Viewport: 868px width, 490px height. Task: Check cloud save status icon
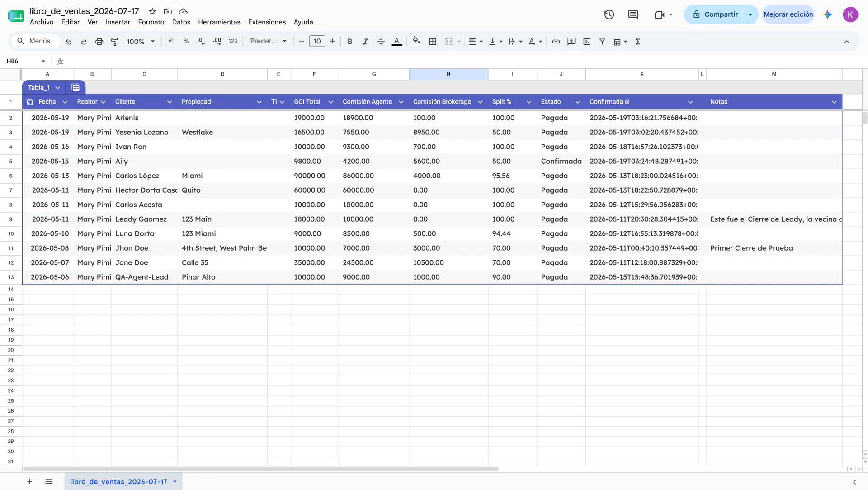click(183, 11)
